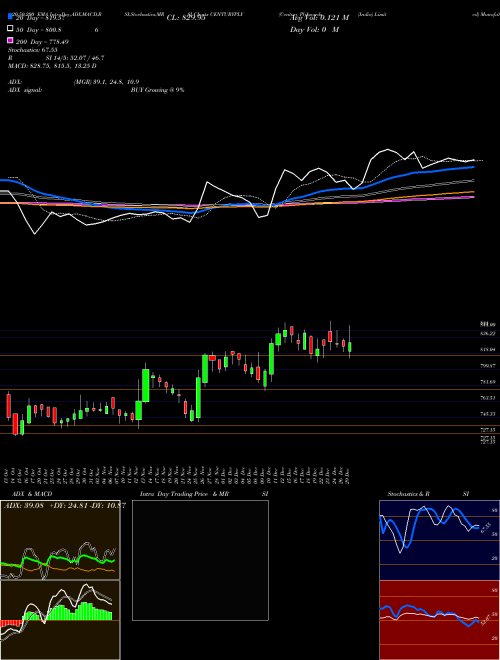This screenshot has width=500, height=660.
Task: Click the 'ADX: 39.08 +DY: 24.81 -DY: 10.87' readout
Action: coord(64,506)
